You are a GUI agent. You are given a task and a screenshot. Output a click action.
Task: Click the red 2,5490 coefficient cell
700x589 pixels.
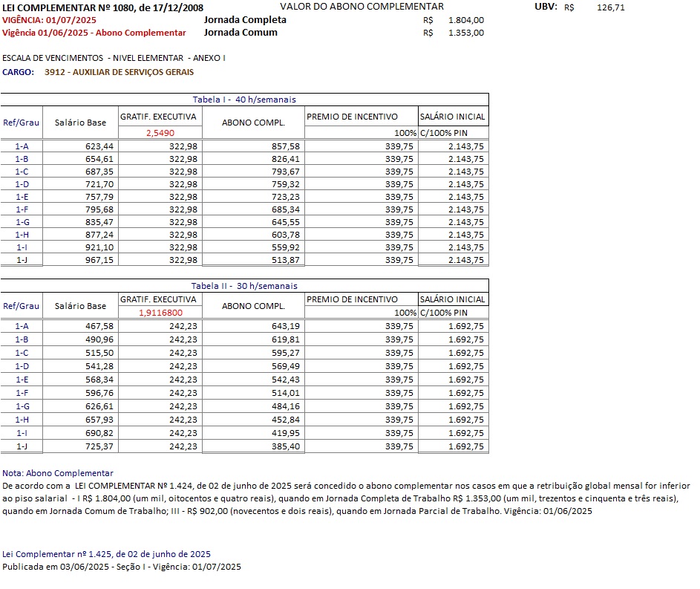point(160,132)
